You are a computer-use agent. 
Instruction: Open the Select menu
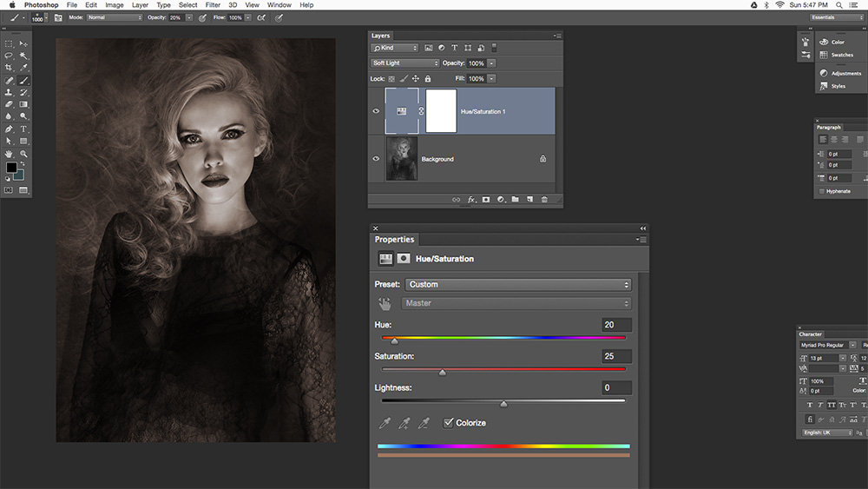(x=187, y=5)
